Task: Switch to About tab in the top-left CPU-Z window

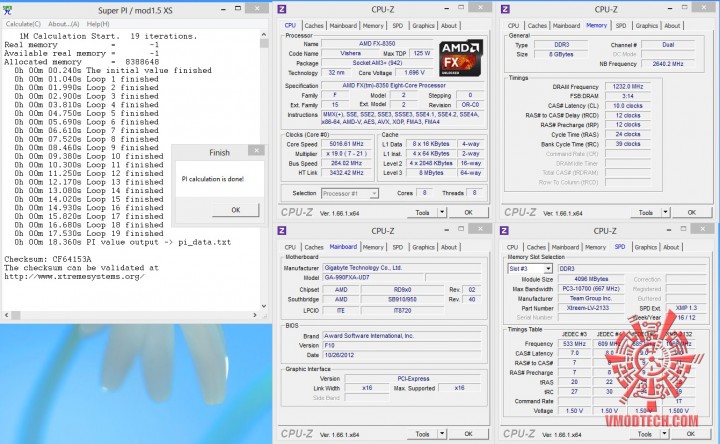Action: click(x=449, y=26)
